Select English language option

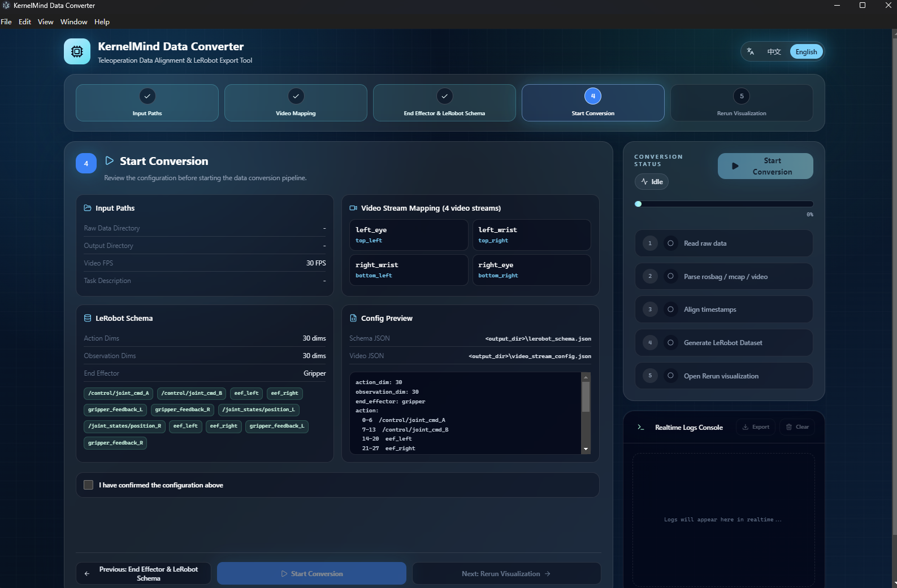pos(806,51)
